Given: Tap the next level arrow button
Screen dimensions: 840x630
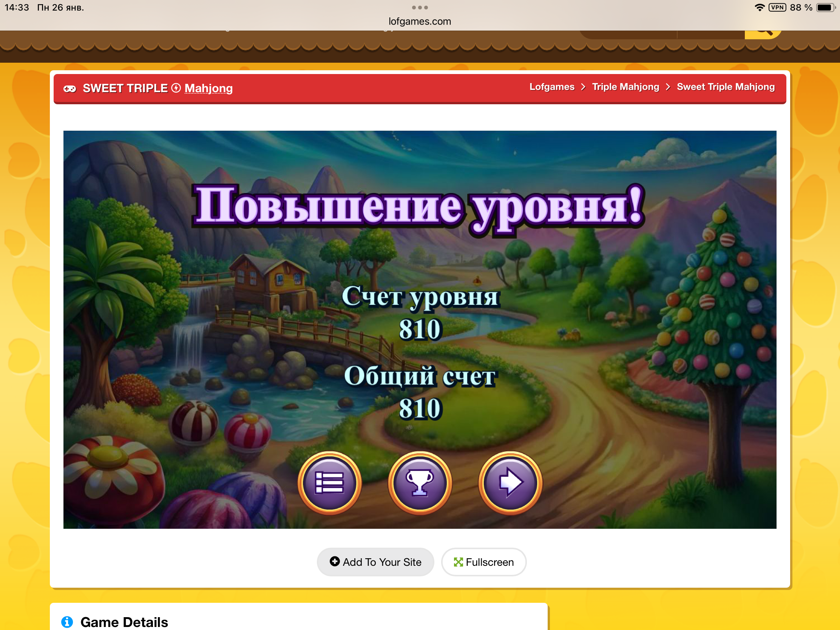Looking at the screenshot, I should 510,483.
